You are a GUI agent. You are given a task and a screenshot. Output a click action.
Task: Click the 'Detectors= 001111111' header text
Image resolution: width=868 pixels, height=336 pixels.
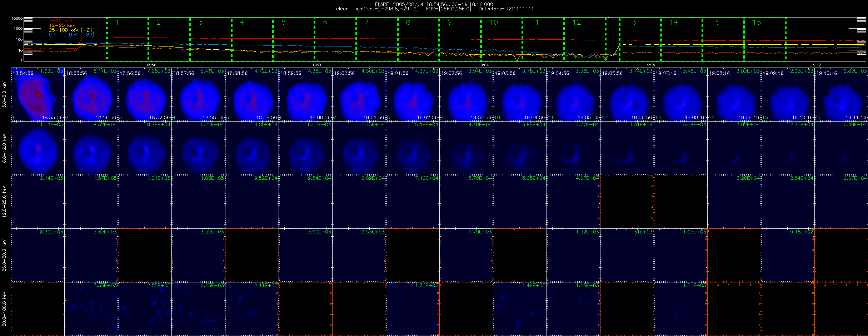506,9
